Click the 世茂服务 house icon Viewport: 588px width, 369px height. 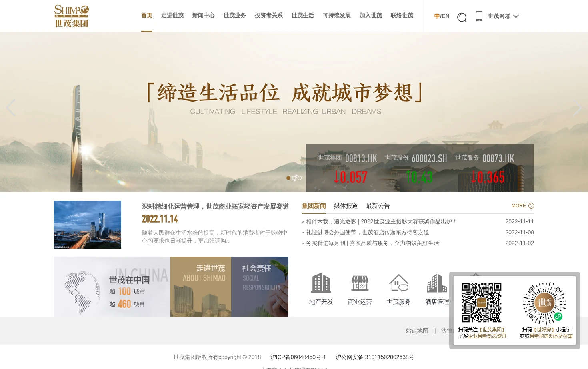pyautogui.click(x=399, y=283)
